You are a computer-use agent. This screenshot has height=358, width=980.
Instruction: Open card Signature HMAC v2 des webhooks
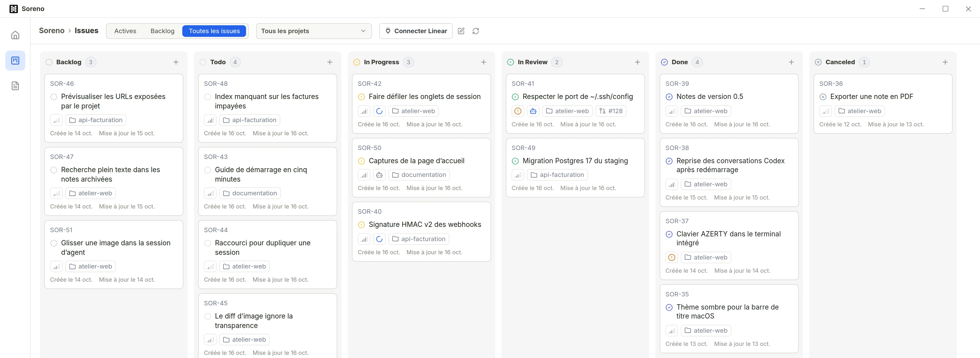(x=421, y=231)
